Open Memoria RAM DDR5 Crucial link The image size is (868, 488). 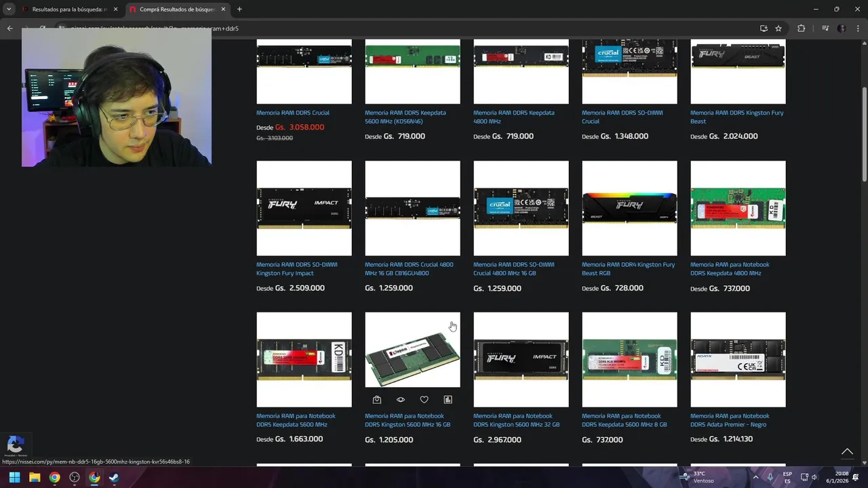click(x=293, y=113)
